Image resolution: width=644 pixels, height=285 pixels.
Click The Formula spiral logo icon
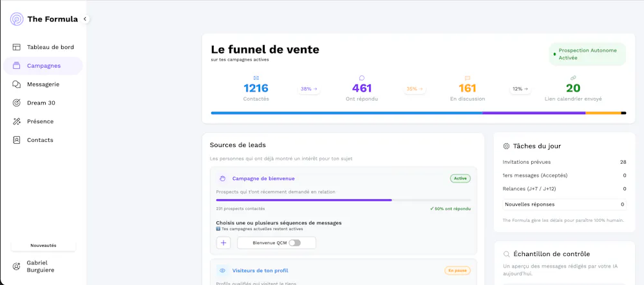click(17, 19)
